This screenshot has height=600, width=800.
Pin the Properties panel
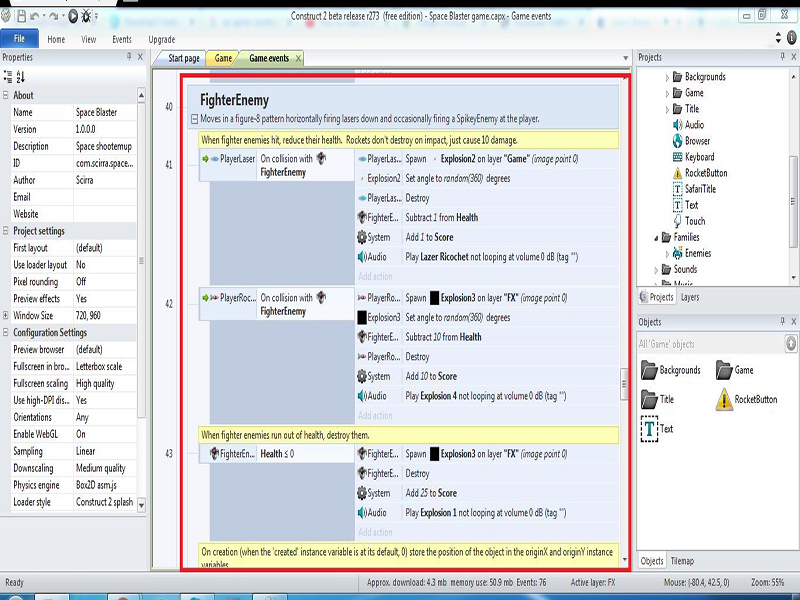point(129,57)
